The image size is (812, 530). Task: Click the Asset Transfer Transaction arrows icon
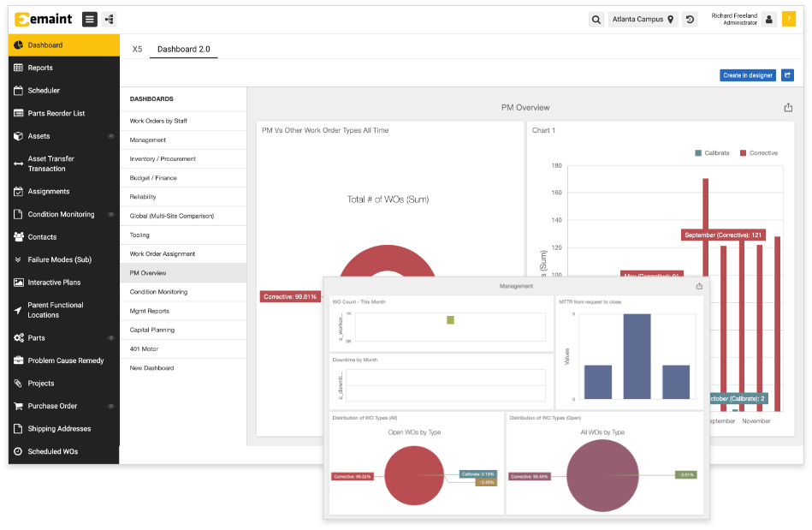18,164
